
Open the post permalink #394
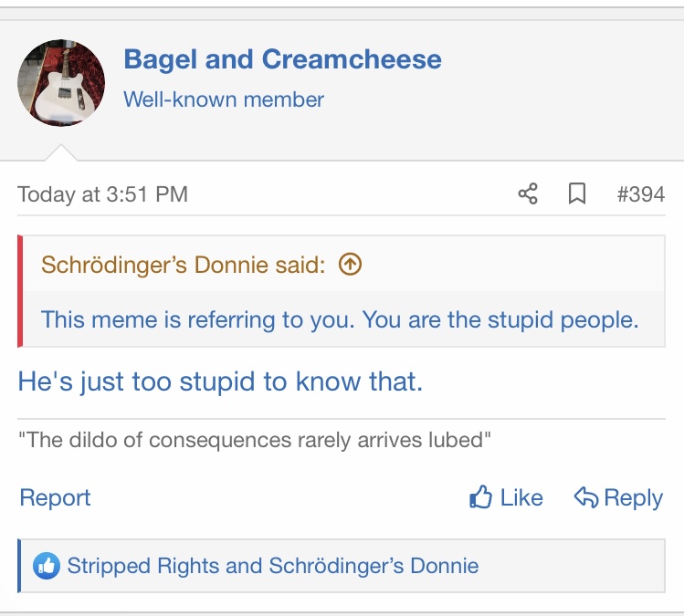[640, 194]
